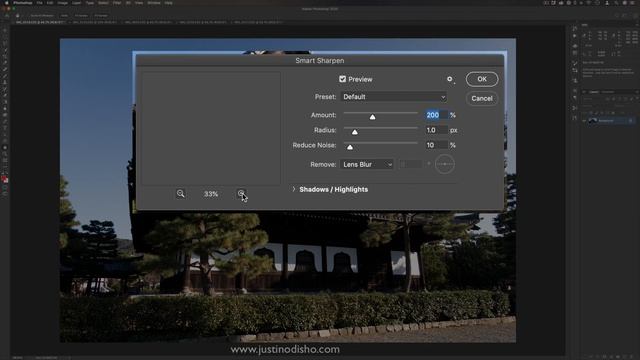Viewport: 640px width, 360px height.
Task: Zoom out the Smart Sharpen preview
Action: [180, 194]
